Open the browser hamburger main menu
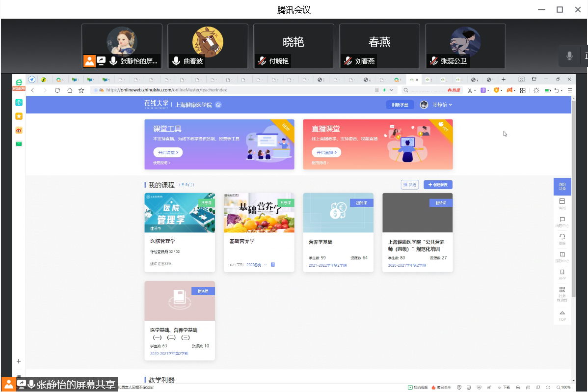This screenshot has height=392, width=588. pyautogui.click(x=570, y=90)
